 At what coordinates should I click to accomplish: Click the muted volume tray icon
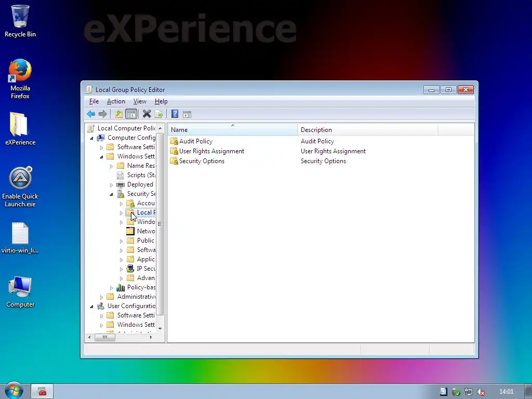tap(481, 392)
